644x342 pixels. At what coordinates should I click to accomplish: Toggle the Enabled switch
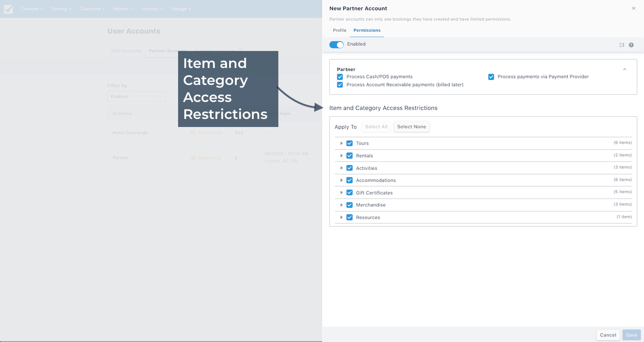coord(337,45)
